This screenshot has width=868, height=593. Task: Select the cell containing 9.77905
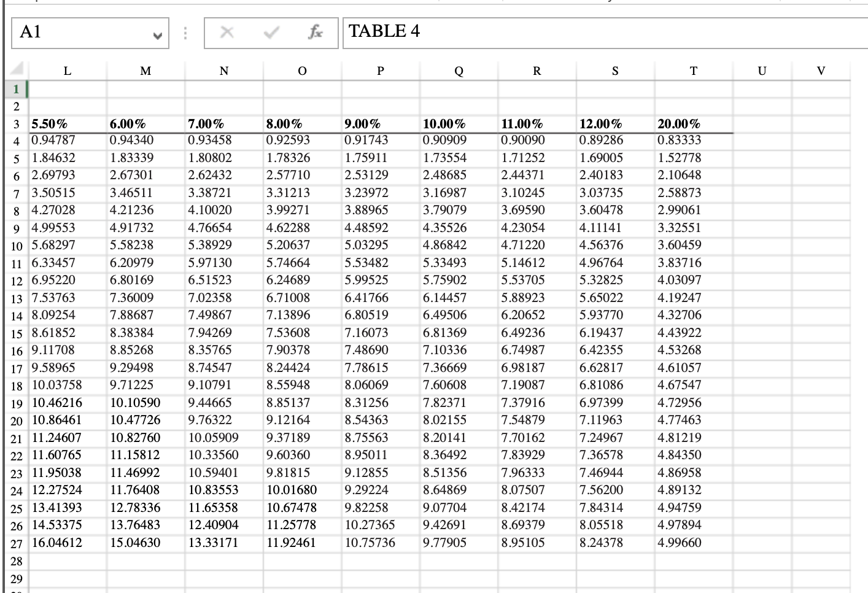458,543
